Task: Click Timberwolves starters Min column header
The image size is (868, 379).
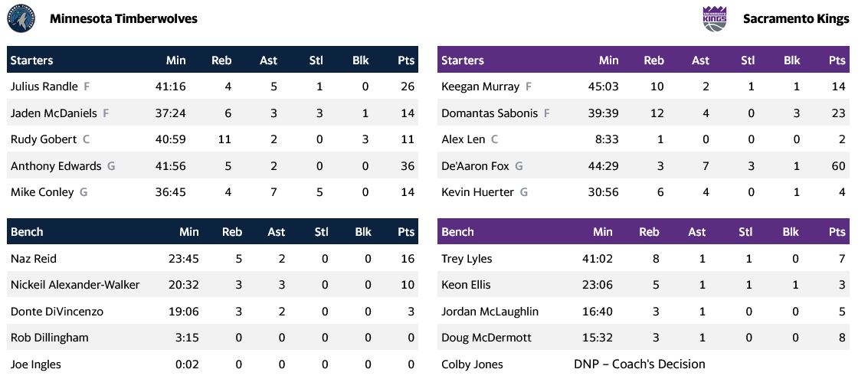Action: point(175,60)
